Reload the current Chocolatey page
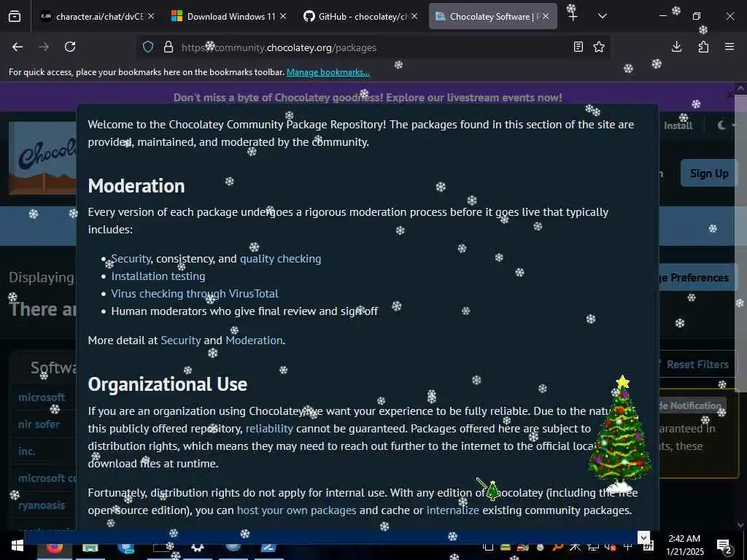Image resolution: width=747 pixels, height=560 pixels. pos(70,47)
